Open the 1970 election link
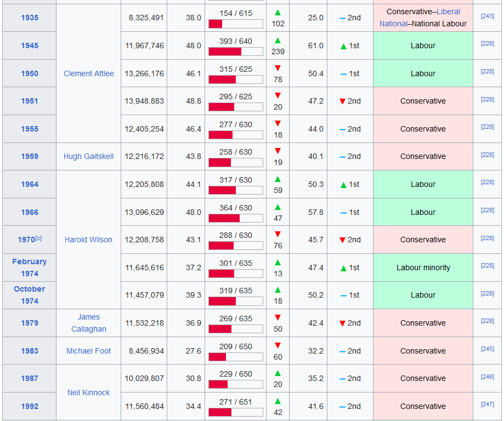This screenshot has width=504, height=421. 26,240
